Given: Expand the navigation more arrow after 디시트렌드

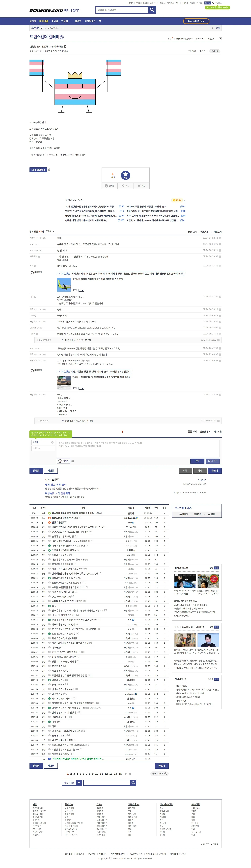Looking at the screenshot, I should pyautogui.click(x=100, y=21).
